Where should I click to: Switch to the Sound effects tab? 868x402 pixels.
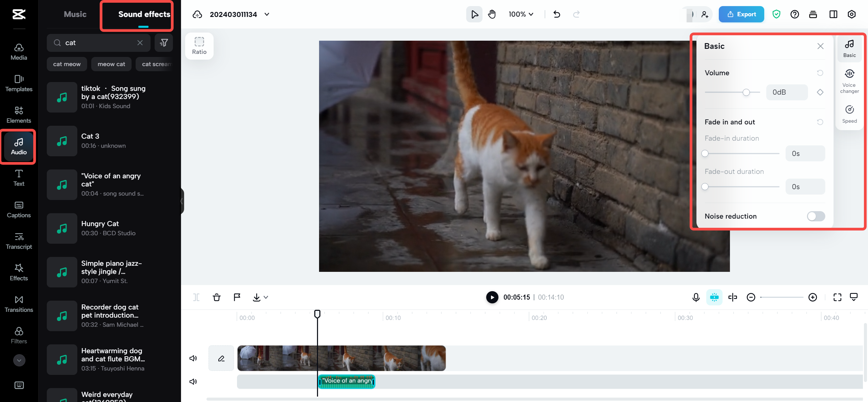(x=144, y=14)
